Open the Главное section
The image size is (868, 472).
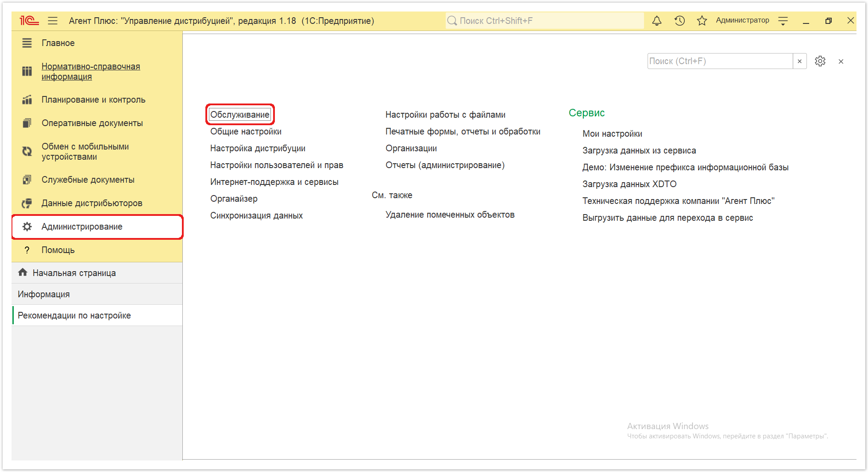(97, 43)
